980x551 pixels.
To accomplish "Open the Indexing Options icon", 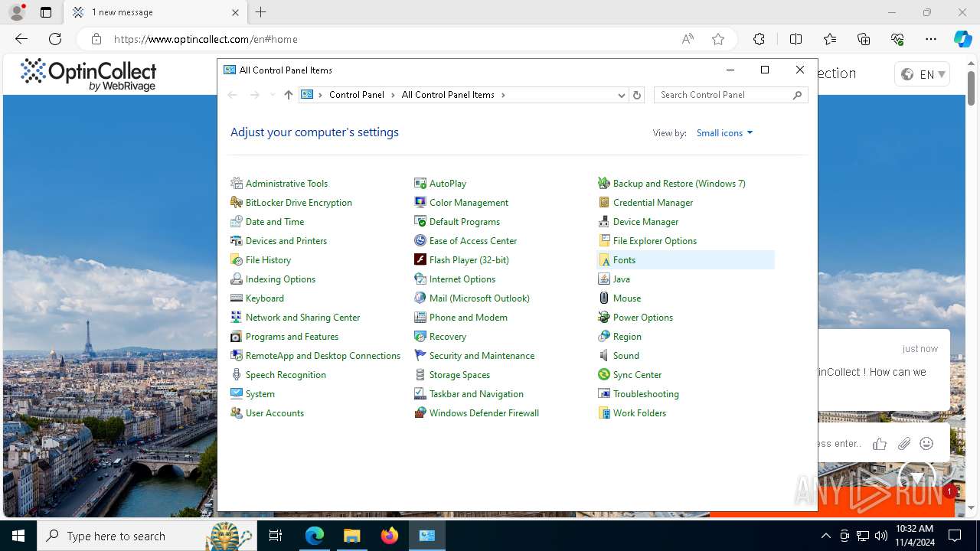I will click(x=237, y=279).
